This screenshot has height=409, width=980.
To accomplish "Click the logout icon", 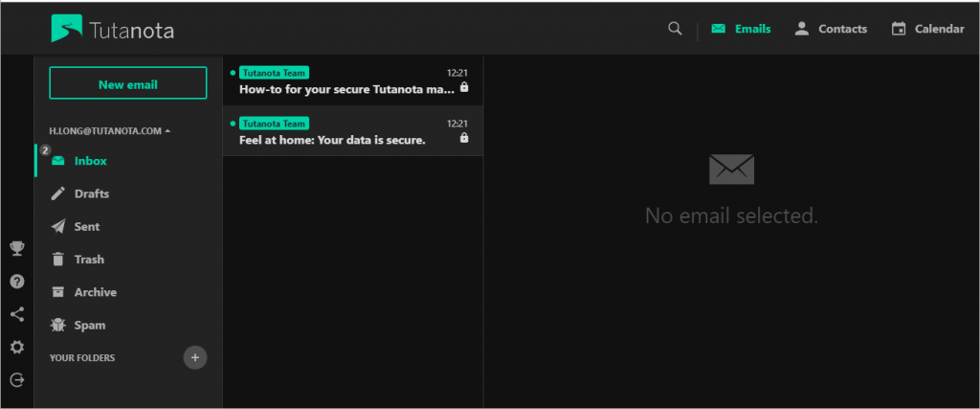I will tap(17, 379).
